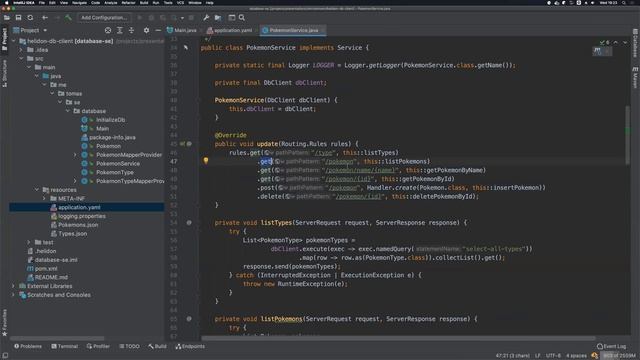Expand the META-INF folder
The width and height of the screenshot is (640, 360).
coord(44,198)
